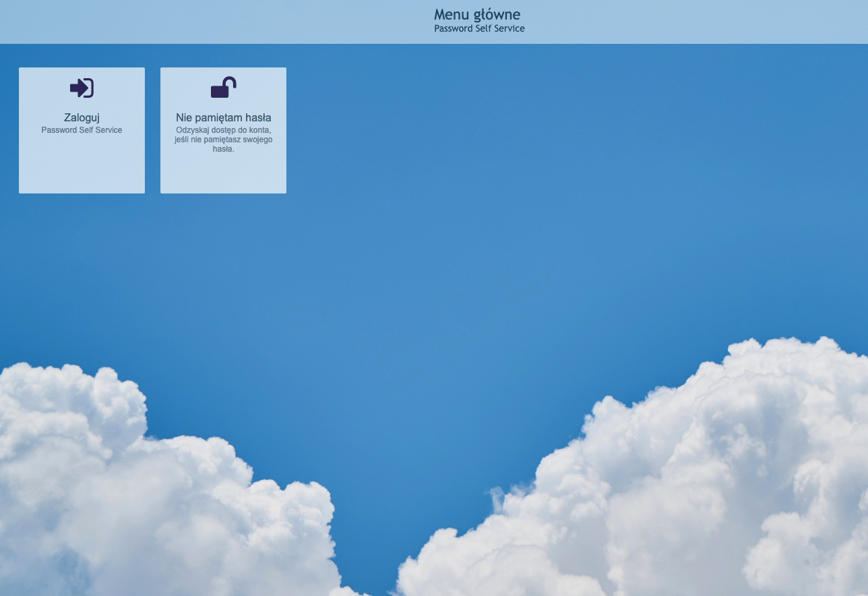Click the Odzyskaj dostęp do konta description

(x=223, y=130)
